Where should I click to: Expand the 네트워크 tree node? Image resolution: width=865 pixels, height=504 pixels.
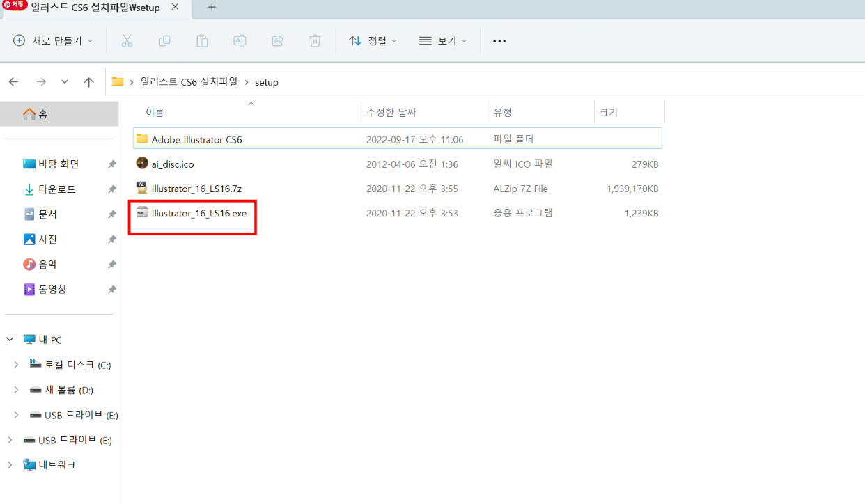click(10, 465)
